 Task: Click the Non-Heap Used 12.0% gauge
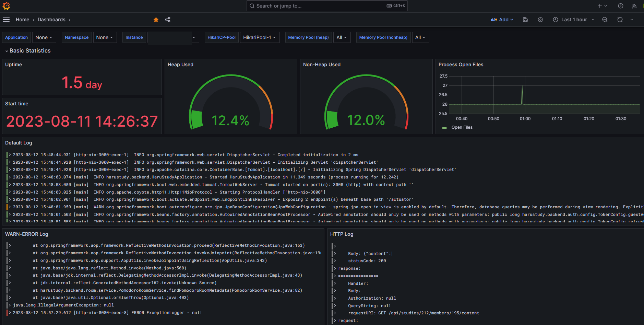pos(366,102)
